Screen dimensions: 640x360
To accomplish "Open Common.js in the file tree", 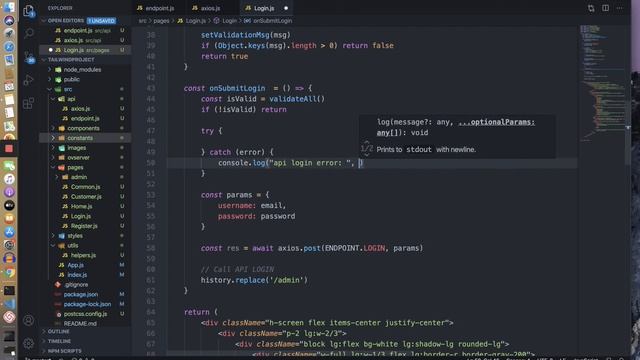I will pyautogui.click(x=85, y=187).
